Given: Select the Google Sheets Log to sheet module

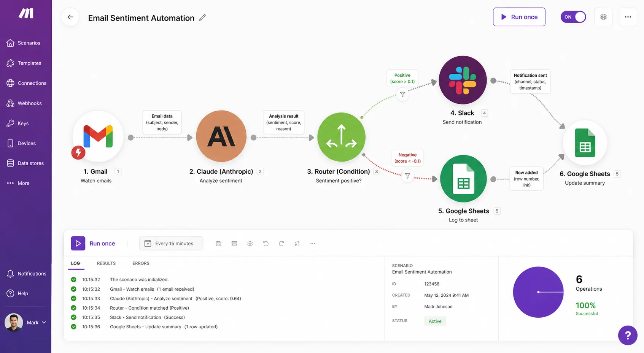Looking at the screenshot, I should (463, 179).
